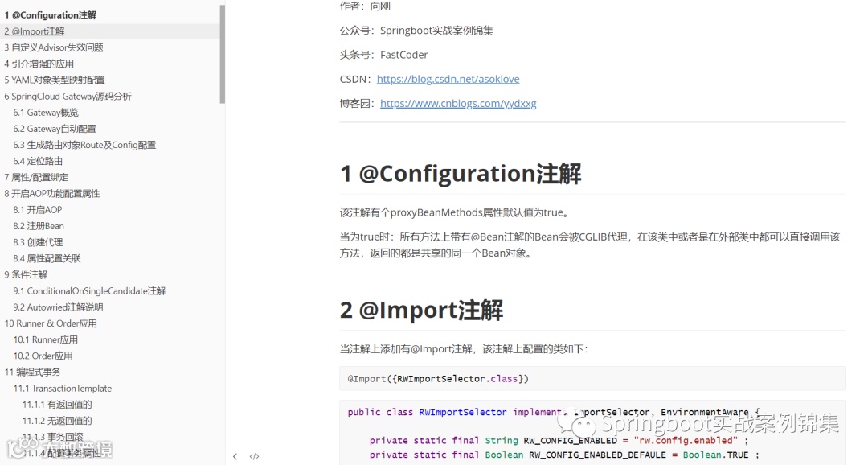Image resolution: width=868 pixels, height=465 pixels.
Task: Select 10.2 Order应用 entry
Action: point(43,356)
